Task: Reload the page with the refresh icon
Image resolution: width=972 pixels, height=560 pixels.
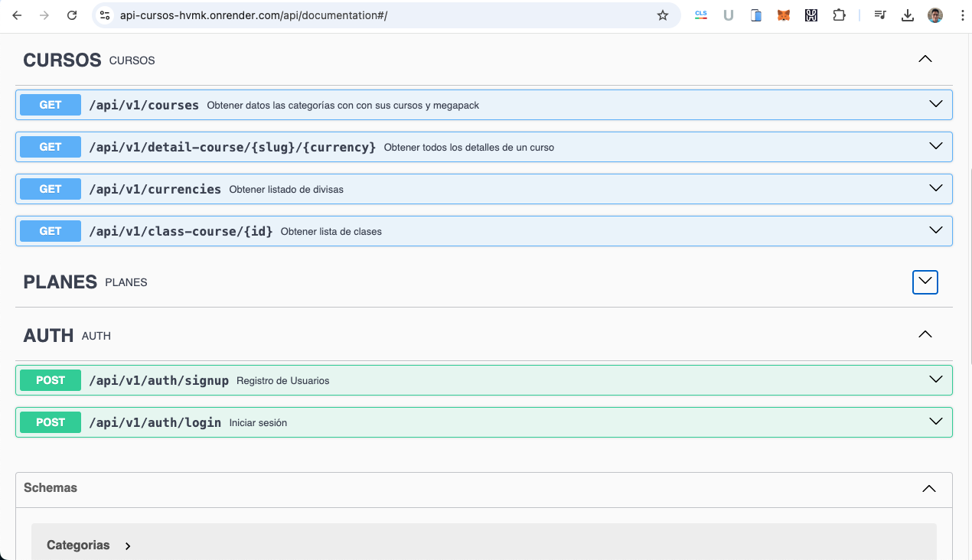Action: click(72, 15)
